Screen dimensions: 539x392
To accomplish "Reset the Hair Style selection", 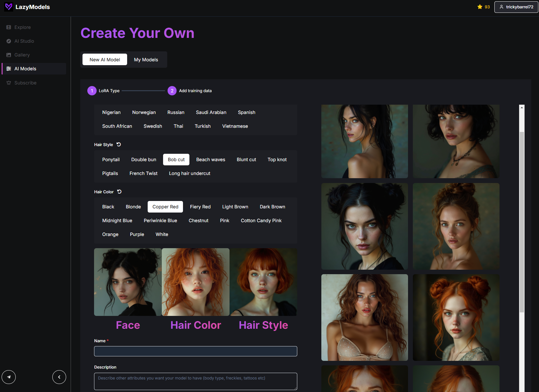I will 119,144.
